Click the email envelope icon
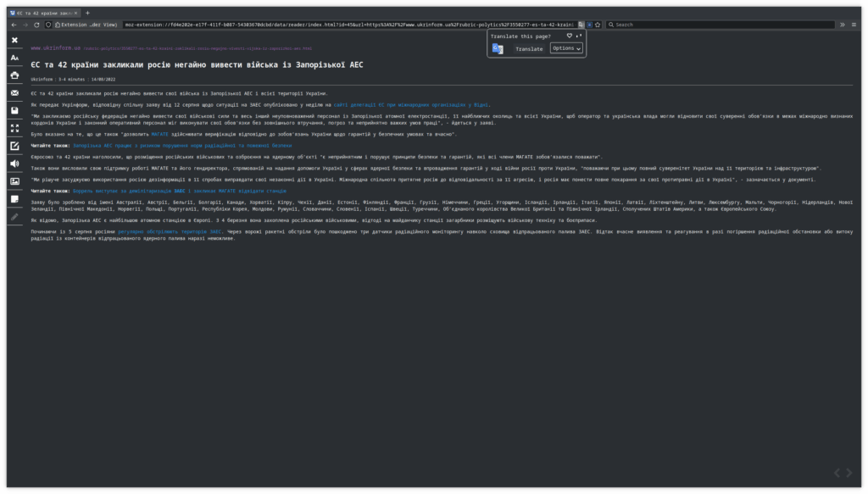The height and width of the screenshot is (494, 868). (15, 93)
